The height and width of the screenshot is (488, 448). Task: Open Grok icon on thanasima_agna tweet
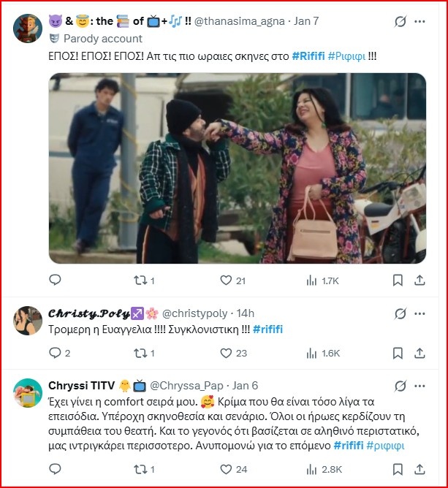400,21
